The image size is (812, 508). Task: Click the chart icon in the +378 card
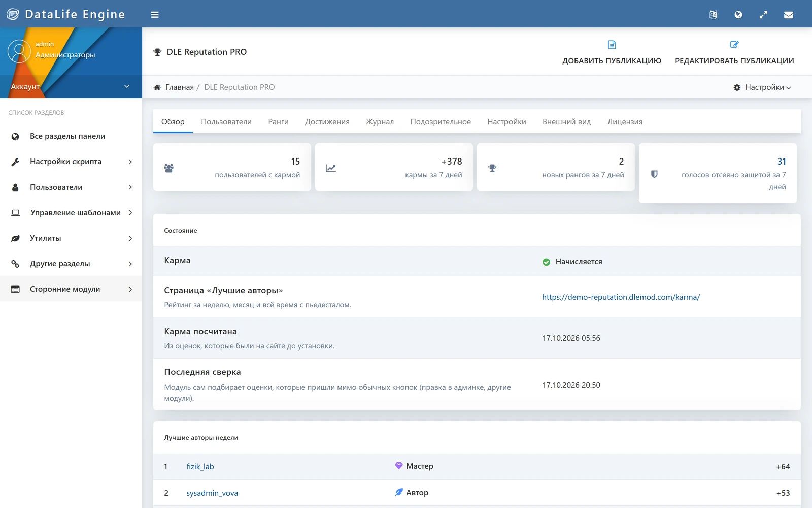point(331,168)
